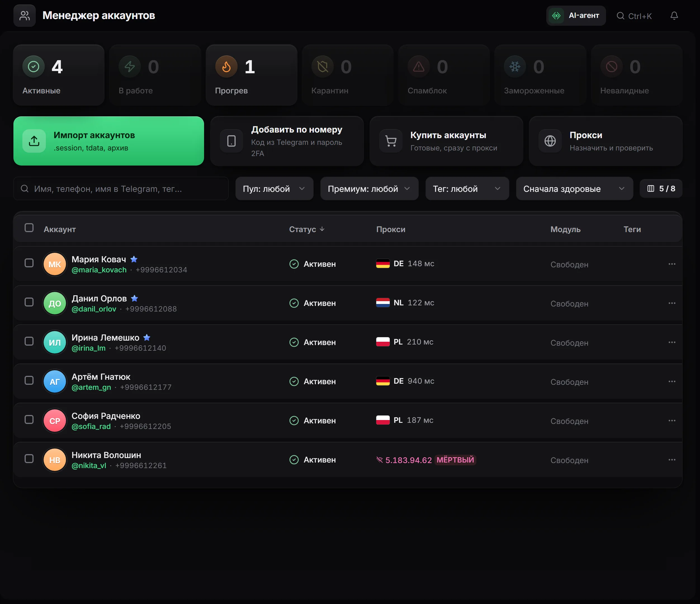Check the Ирина Лемешко row checkbox
700x604 pixels.
click(29, 341)
